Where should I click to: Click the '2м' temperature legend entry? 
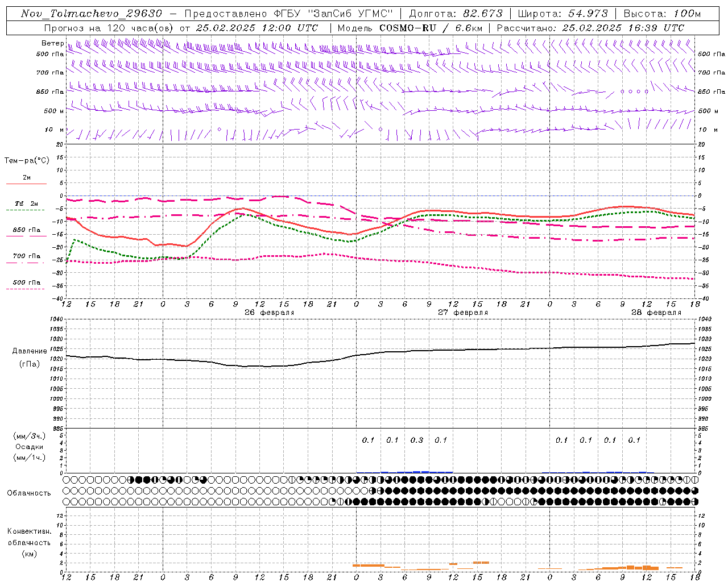pyautogui.click(x=27, y=178)
